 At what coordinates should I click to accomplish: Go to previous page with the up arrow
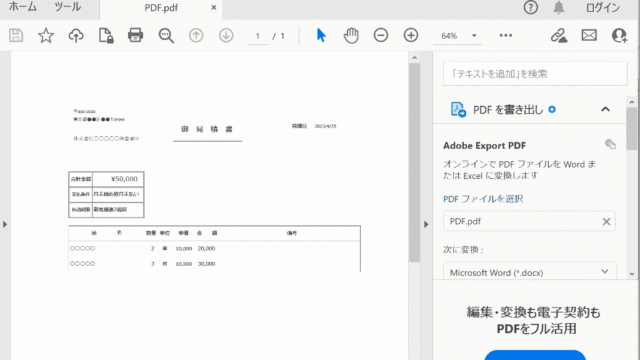pyautogui.click(x=196, y=36)
